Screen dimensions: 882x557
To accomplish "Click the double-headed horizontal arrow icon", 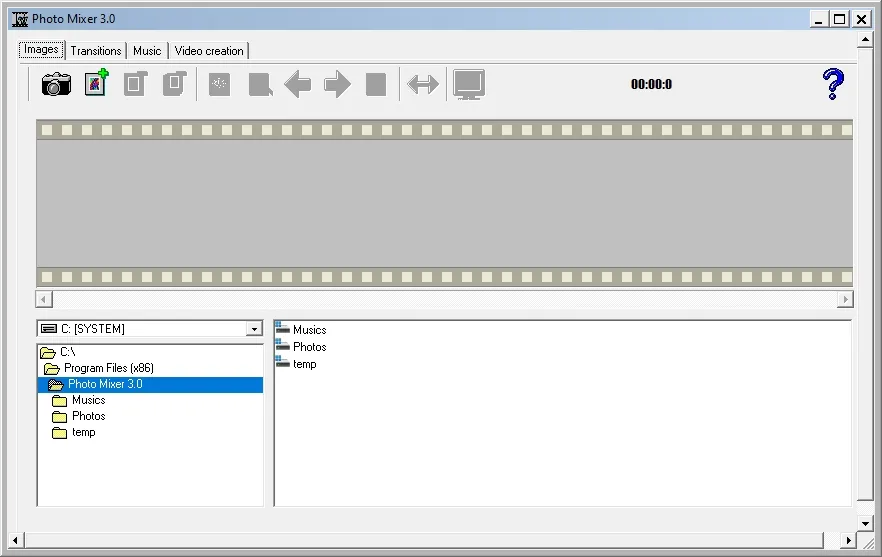I will pyautogui.click(x=422, y=84).
